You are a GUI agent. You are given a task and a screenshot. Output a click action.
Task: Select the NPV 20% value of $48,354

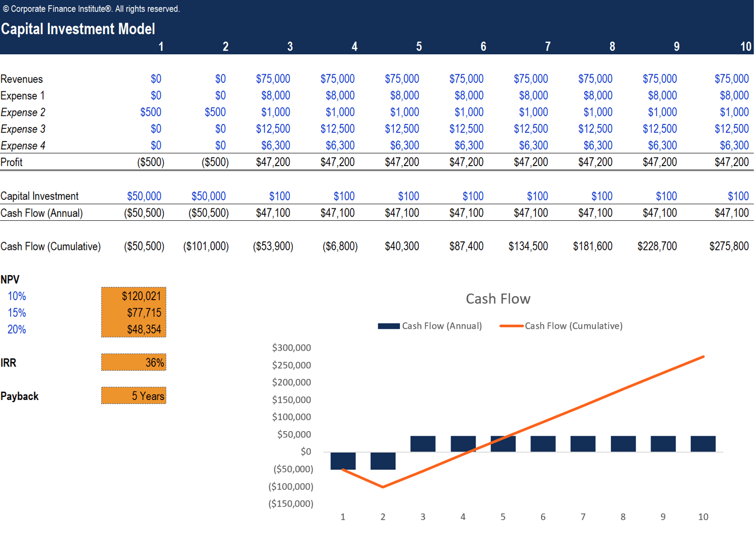pos(133,329)
